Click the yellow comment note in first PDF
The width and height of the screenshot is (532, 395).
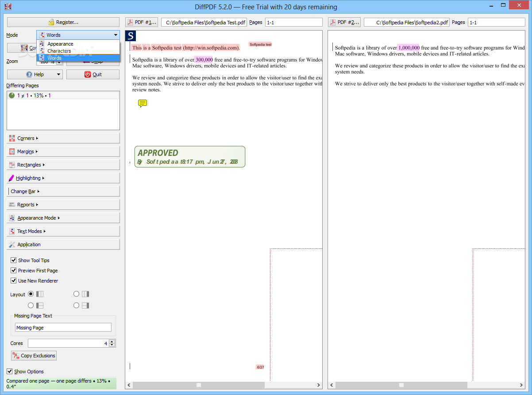coord(143,104)
